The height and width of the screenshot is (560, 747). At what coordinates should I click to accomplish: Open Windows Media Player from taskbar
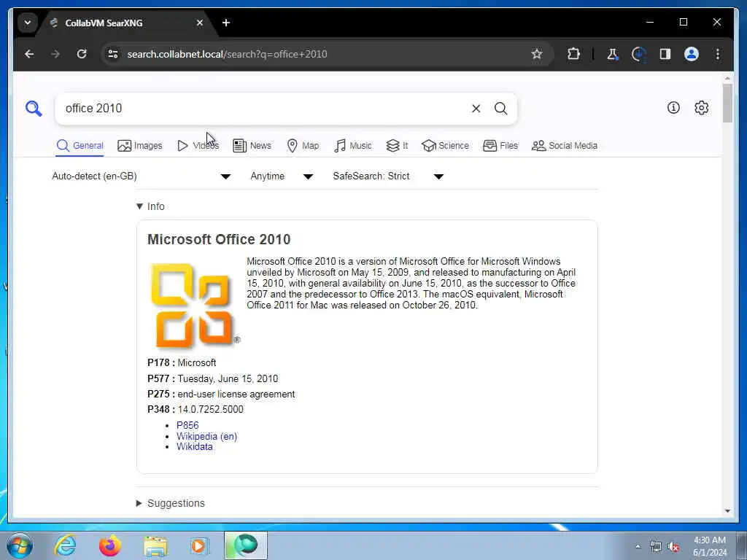click(199, 545)
